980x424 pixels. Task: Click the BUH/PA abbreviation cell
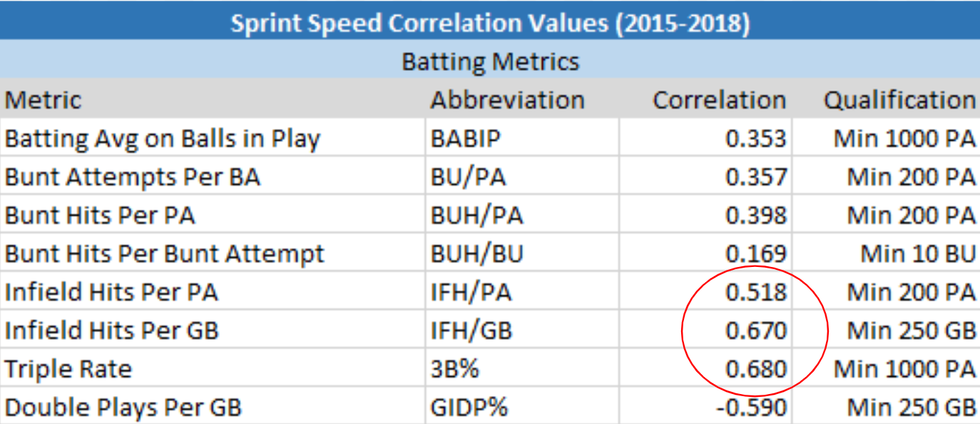[x=476, y=216]
